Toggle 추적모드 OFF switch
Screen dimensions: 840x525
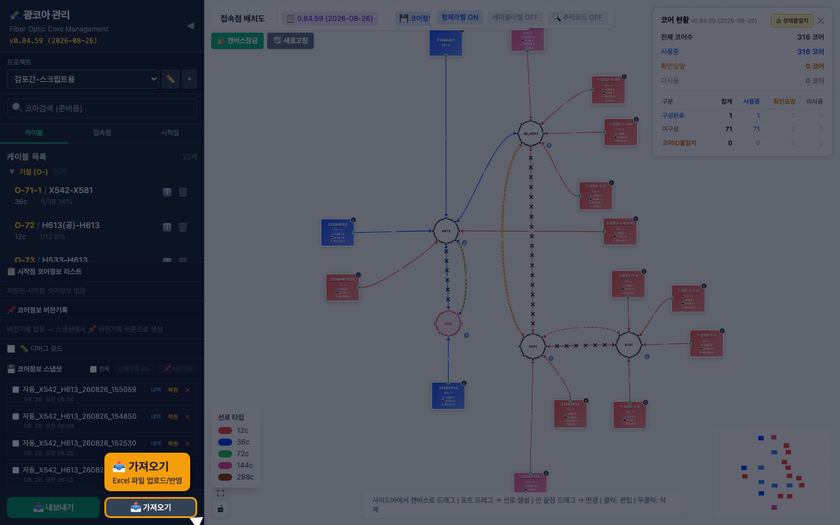pos(577,17)
